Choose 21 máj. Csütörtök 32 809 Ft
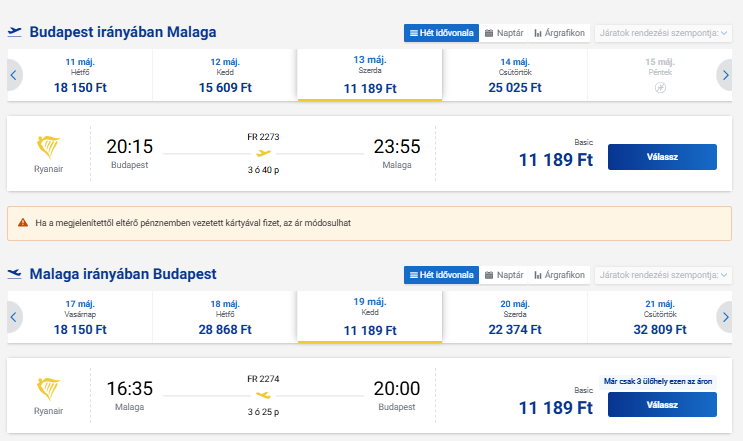Image resolution: width=743 pixels, height=441 pixels. [x=659, y=317]
